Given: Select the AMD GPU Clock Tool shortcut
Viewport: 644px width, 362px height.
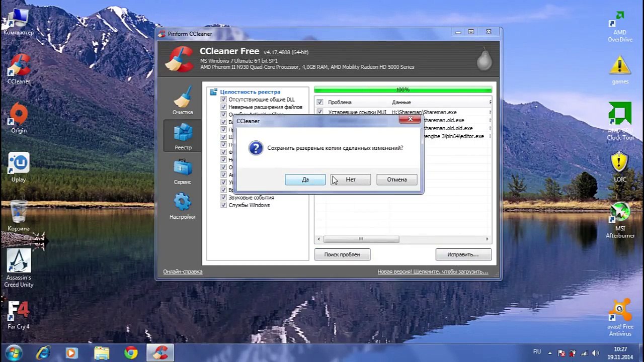Looking at the screenshot, I should [620, 121].
